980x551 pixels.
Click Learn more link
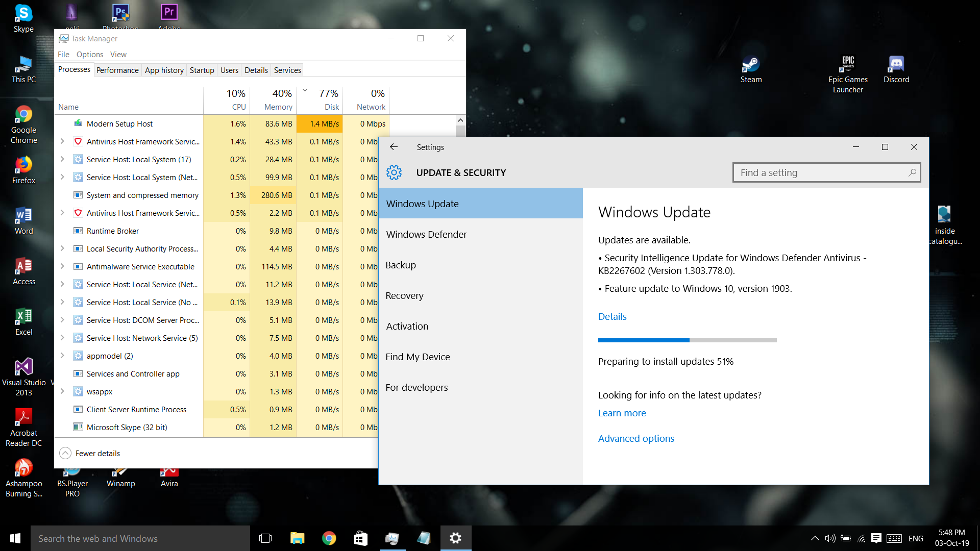click(x=622, y=413)
